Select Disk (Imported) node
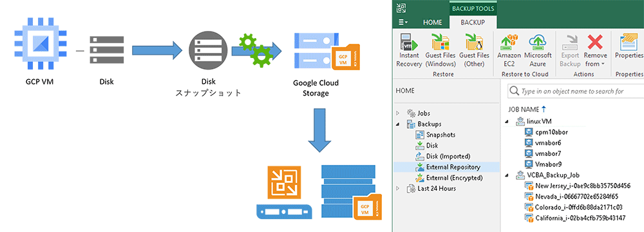The height and width of the screenshot is (232, 644). coord(448,157)
